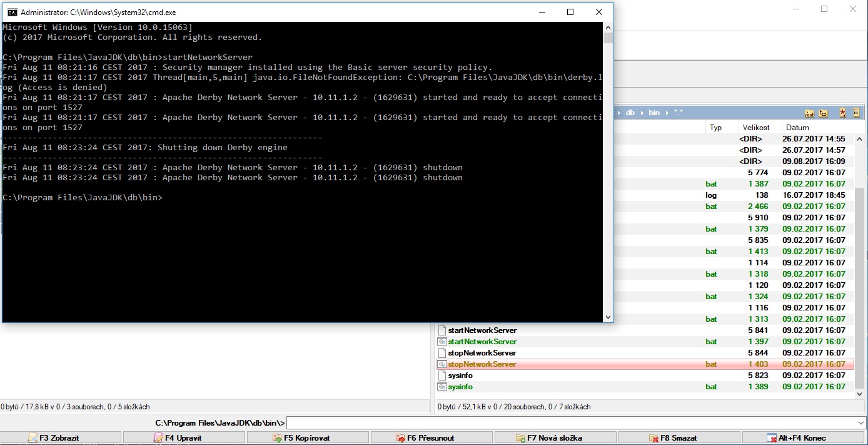Click 'bin' segment in path breadcrumb
The height and width of the screenshot is (445, 868).
coord(654,113)
